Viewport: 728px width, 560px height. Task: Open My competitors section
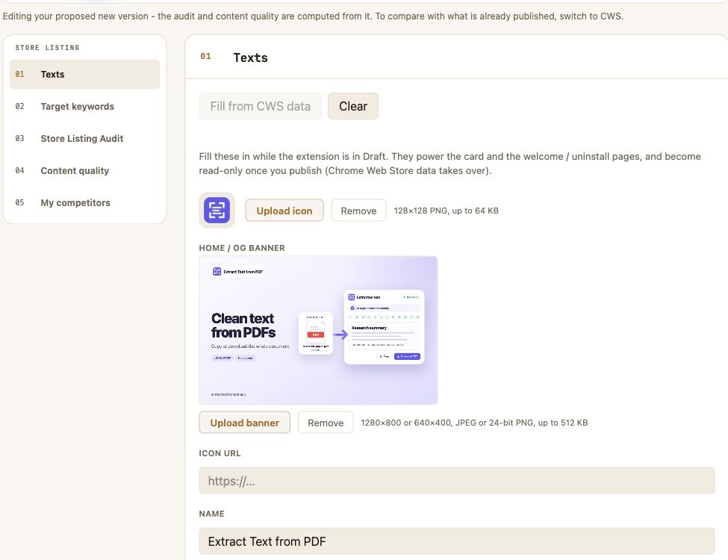point(84,202)
